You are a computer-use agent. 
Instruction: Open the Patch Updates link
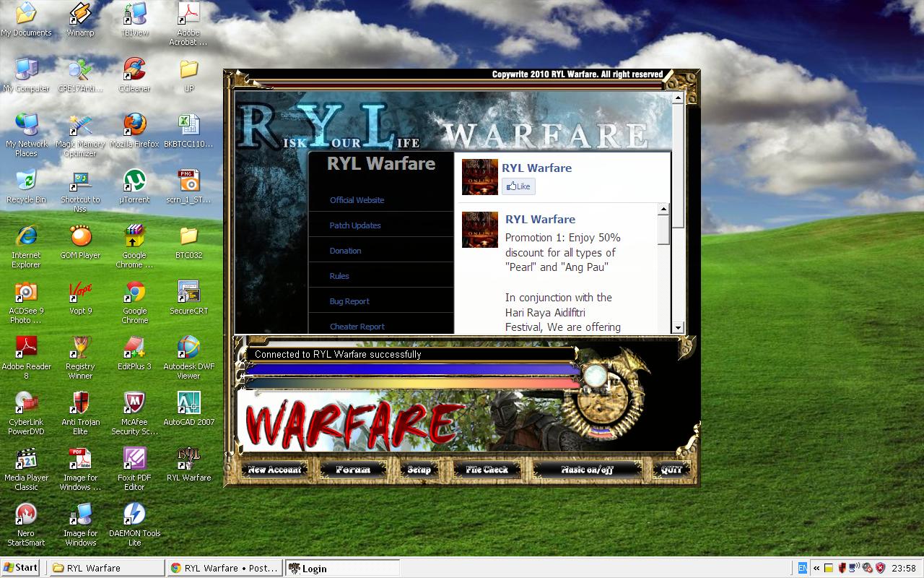(355, 225)
